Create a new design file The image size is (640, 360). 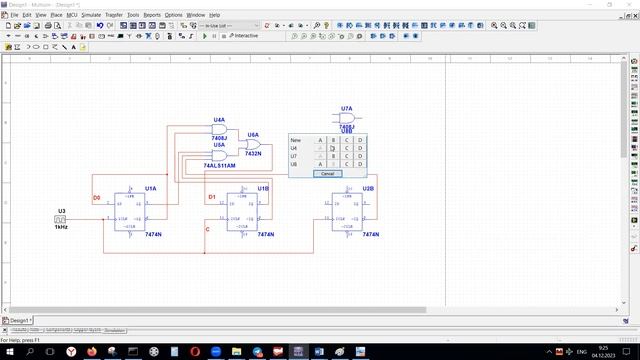pyautogui.click(x=8, y=25)
